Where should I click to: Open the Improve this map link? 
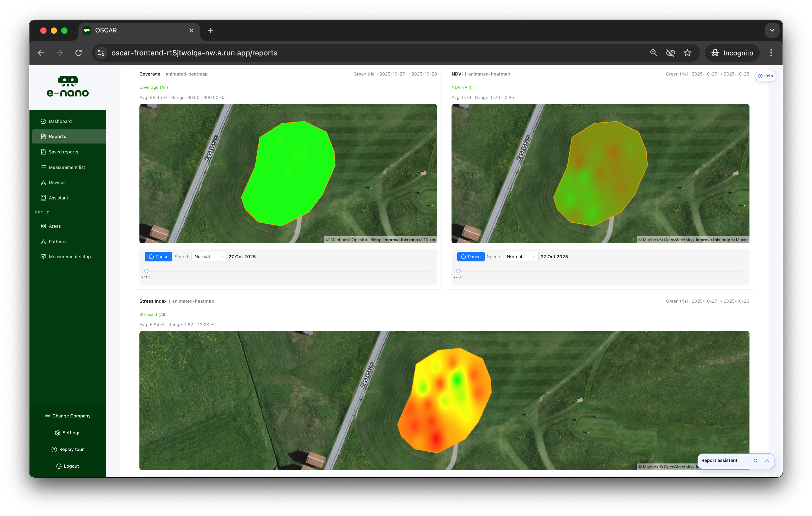[x=401, y=240]
